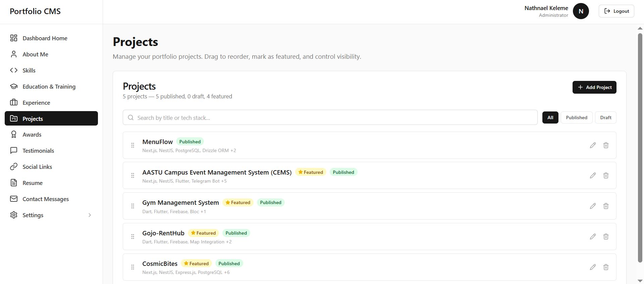Click the Portfolio CMS title

point(35,11)
